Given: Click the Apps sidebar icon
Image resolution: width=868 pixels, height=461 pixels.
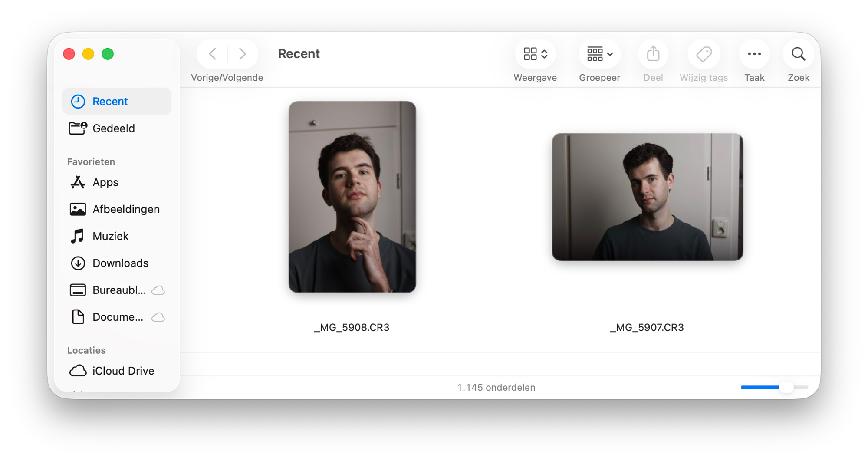Looking at the screenshot, I should point(78,182).
